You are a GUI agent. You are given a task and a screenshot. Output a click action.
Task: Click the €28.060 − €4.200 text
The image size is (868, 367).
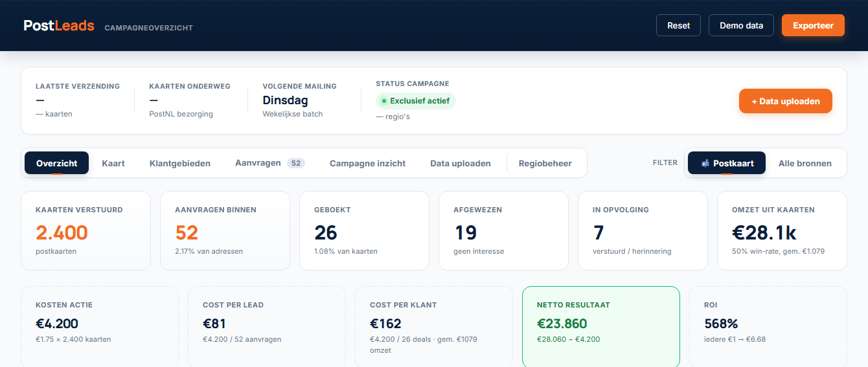pos(569,339)
